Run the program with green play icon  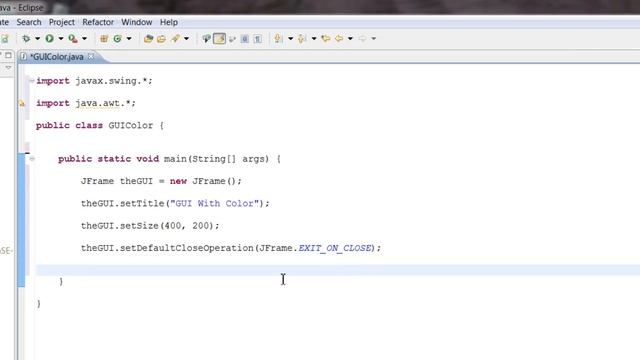[49, 38]
